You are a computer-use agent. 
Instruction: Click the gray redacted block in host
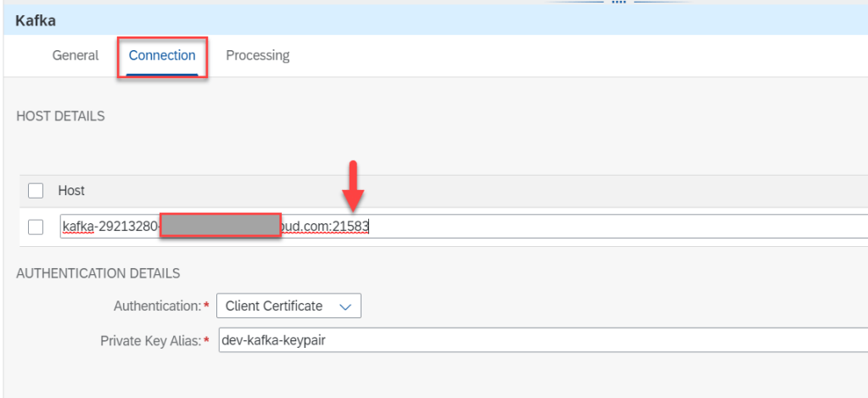(220, 227)
